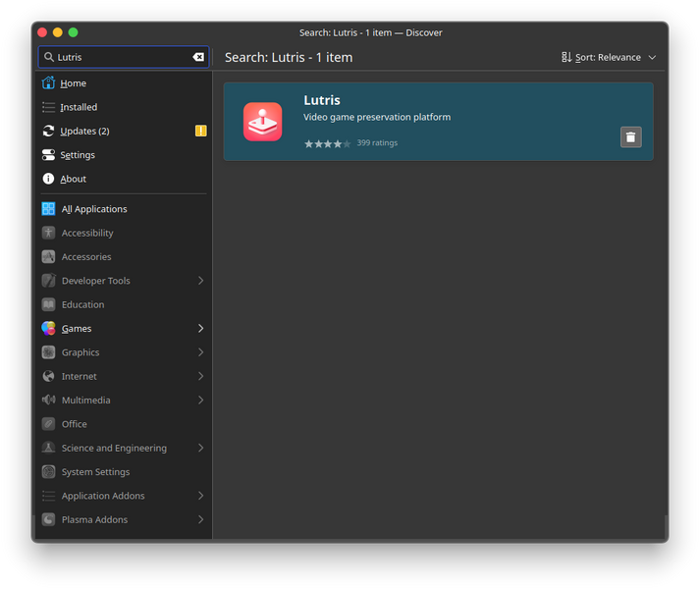
Task: Click the yellow updates warning badge
Action: pos(201,131)
